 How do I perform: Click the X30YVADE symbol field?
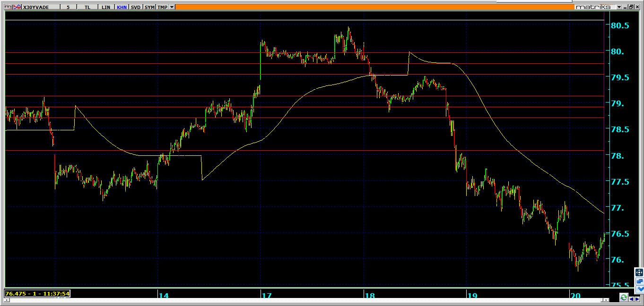click(41, 7)
